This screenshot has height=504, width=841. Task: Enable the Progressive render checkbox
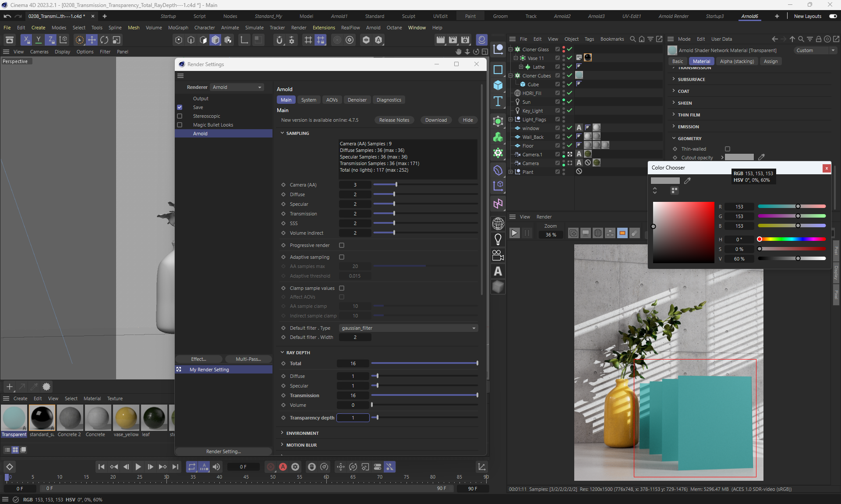(342, 245)
